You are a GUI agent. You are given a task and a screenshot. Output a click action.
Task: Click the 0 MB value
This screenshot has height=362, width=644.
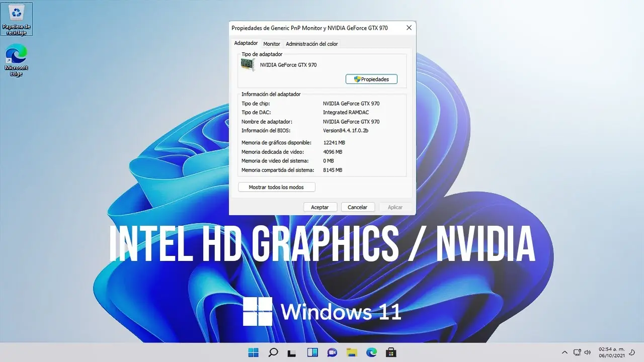pos(329,161)
